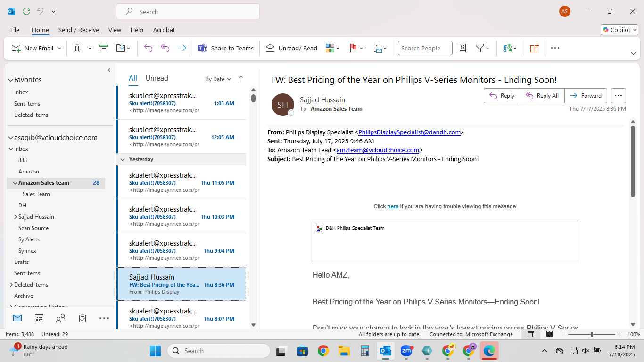Open the ribbon More commands ellipsis

coord(555,48)
